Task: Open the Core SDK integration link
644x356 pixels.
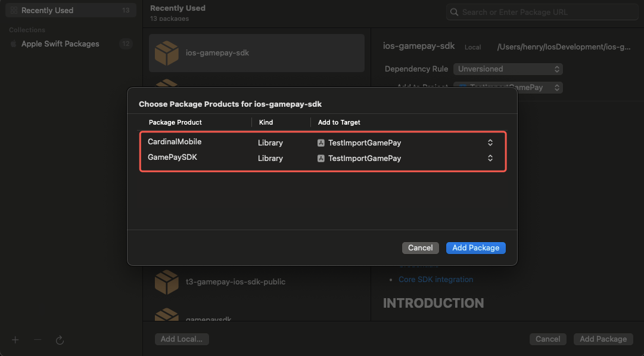Action: point(435,279)
